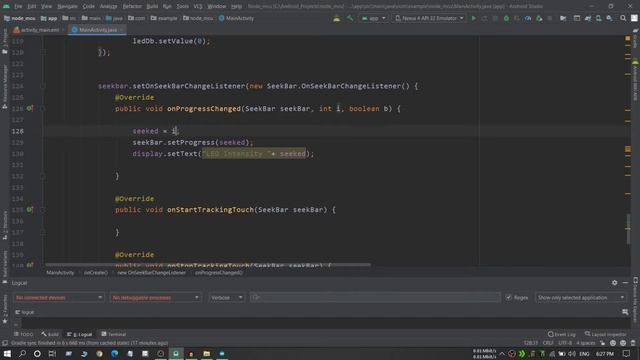Click the override gutter icon beside onStartTrackingTouch
640x360 pixels.
(x=30, y=209)
